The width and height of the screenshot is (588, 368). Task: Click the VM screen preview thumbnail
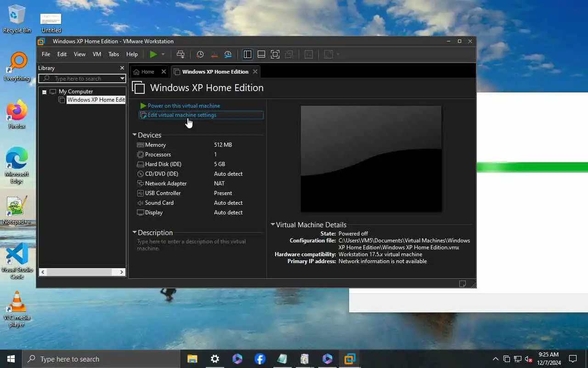pos(371,159)
